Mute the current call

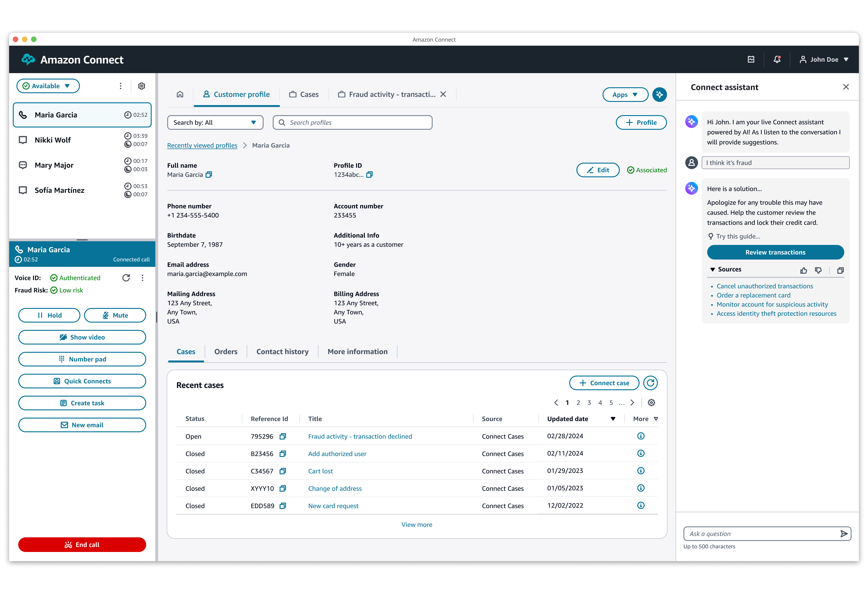tap(115, 315)
